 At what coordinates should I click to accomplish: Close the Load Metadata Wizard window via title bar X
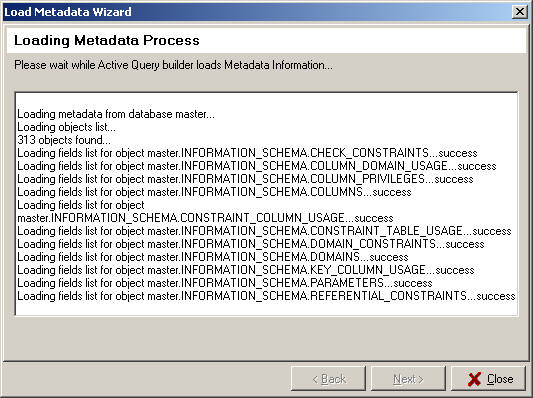point(519,12)
